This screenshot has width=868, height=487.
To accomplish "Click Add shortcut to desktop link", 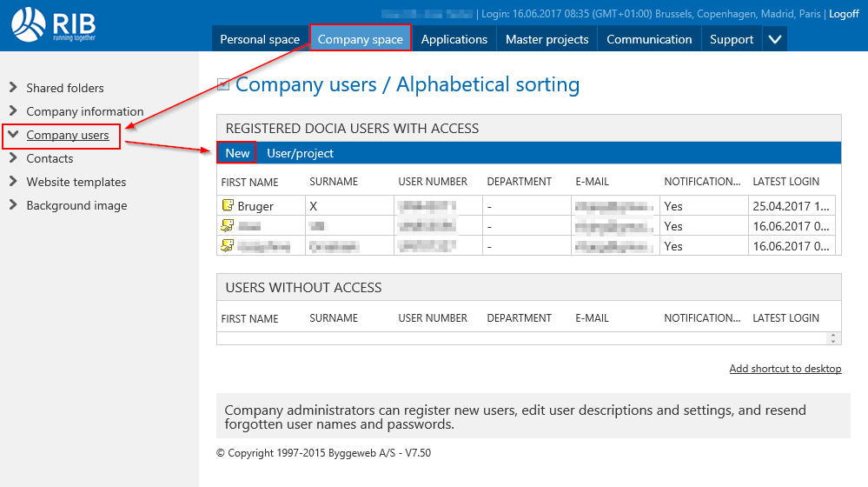I will point(785,369).
